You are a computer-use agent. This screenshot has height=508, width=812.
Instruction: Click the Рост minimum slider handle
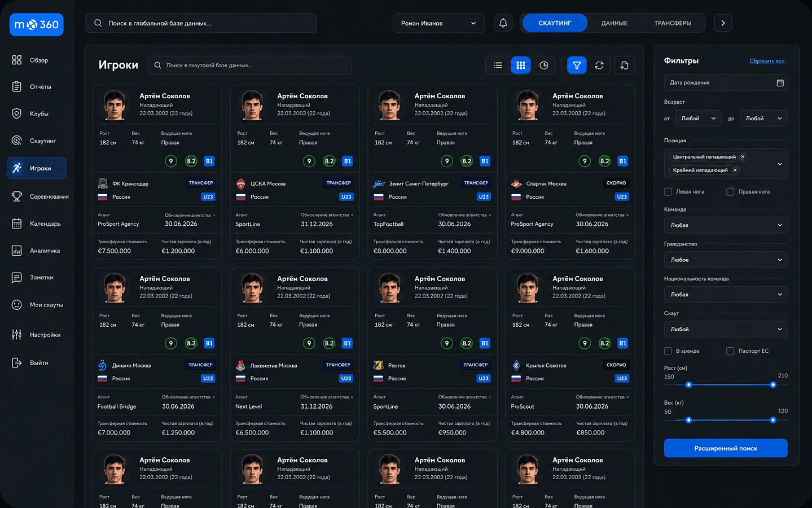click(688, 385)
